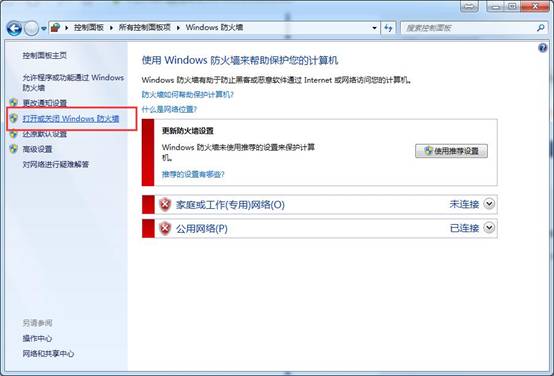554x376 pixels.
Task: Click the Forward navigation arrow button
Action: coord(31,28)
